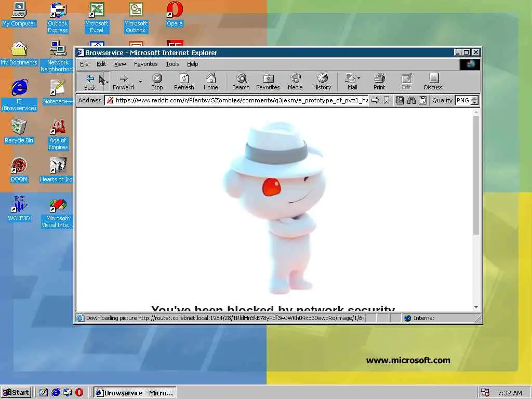
Task: Select the Outlook Express desktop icon
Action: (x=58, y=18)
